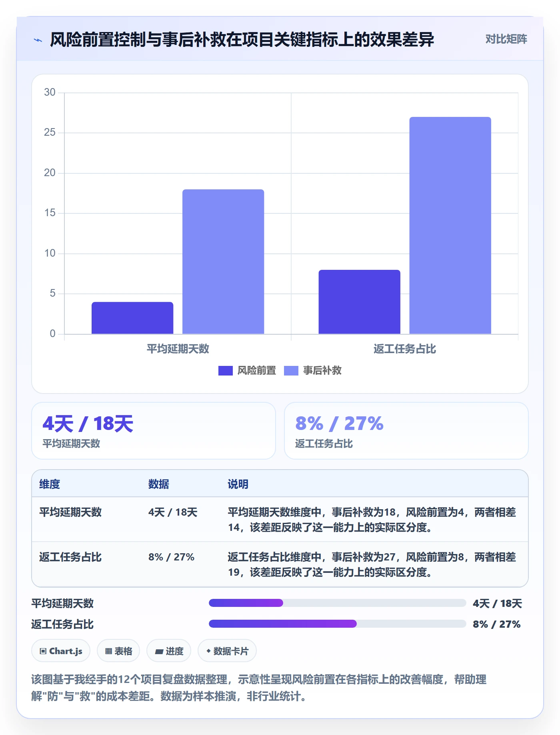Click the footnote text about 12个项目复盘数据

259,688
